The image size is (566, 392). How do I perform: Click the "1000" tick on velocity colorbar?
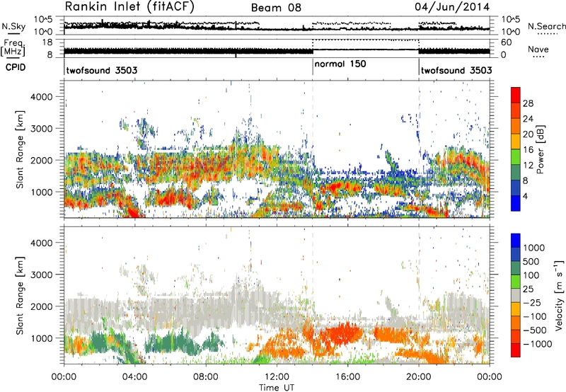click(533, 248)
